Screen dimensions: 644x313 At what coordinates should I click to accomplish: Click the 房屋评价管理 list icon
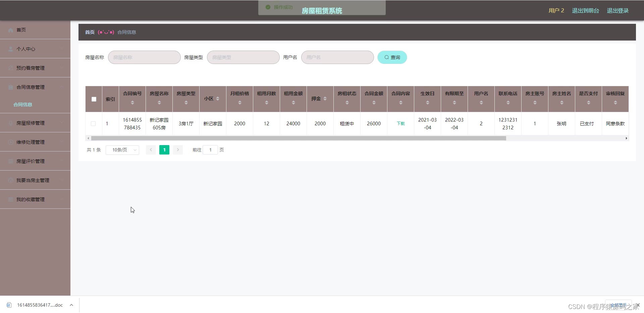(x=10, y=161)
